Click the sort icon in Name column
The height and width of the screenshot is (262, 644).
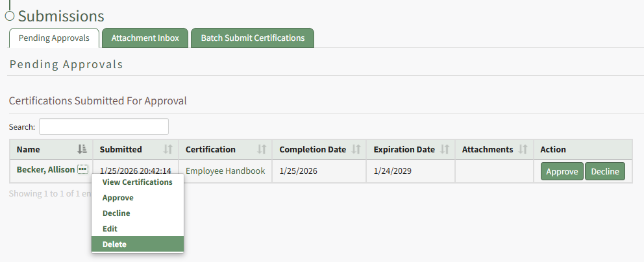[82, 149]
